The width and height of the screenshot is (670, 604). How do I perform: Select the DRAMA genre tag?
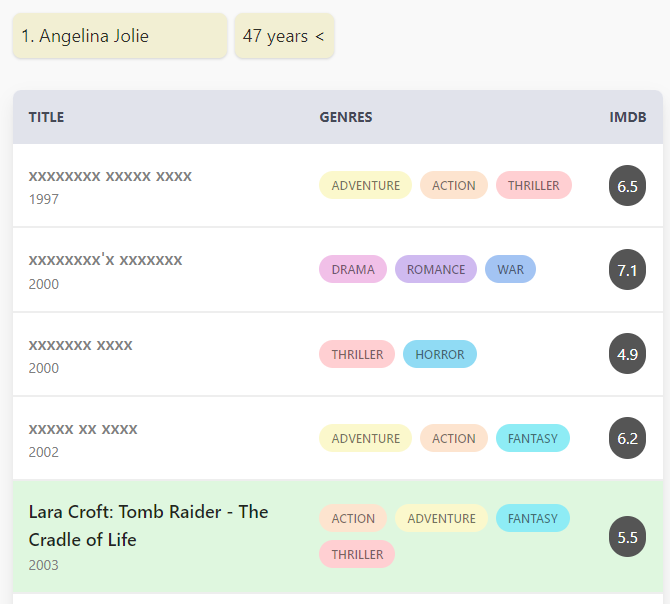(353, 270)
